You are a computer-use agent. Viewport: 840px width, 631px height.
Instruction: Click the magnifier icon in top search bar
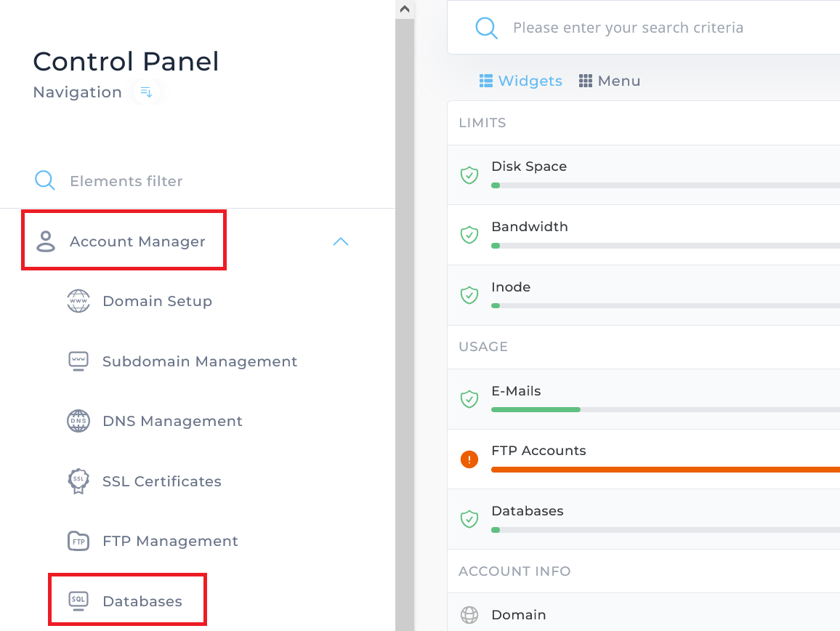coord(486,28)
